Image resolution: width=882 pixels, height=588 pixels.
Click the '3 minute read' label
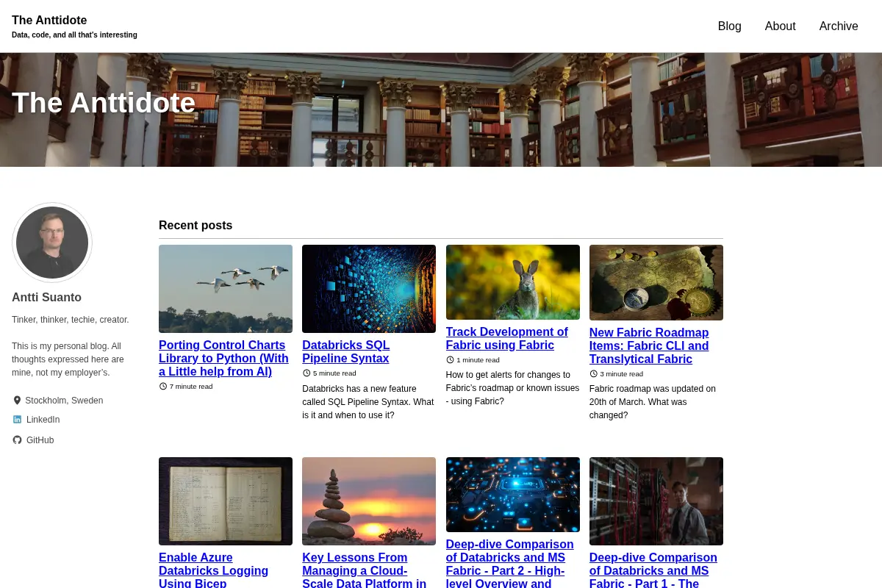(621, 373)
